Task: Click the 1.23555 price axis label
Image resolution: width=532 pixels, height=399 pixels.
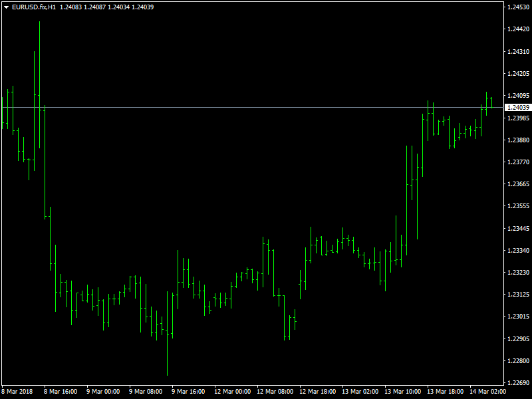Action: coord(518,206)
